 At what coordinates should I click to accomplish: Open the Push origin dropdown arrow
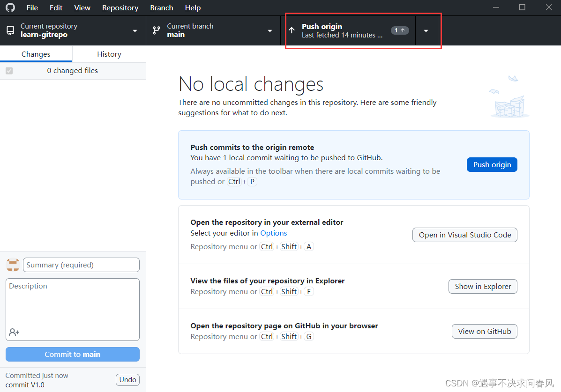[426, 31]
